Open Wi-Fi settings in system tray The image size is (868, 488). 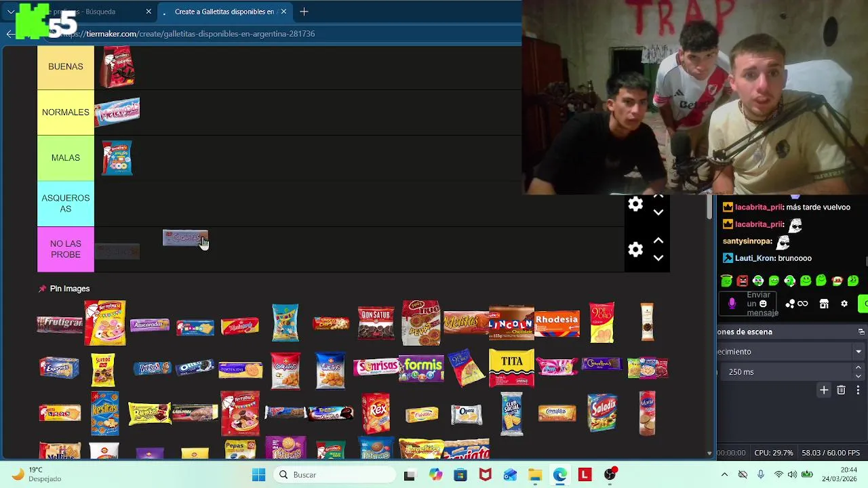click(x=778, y=475)
